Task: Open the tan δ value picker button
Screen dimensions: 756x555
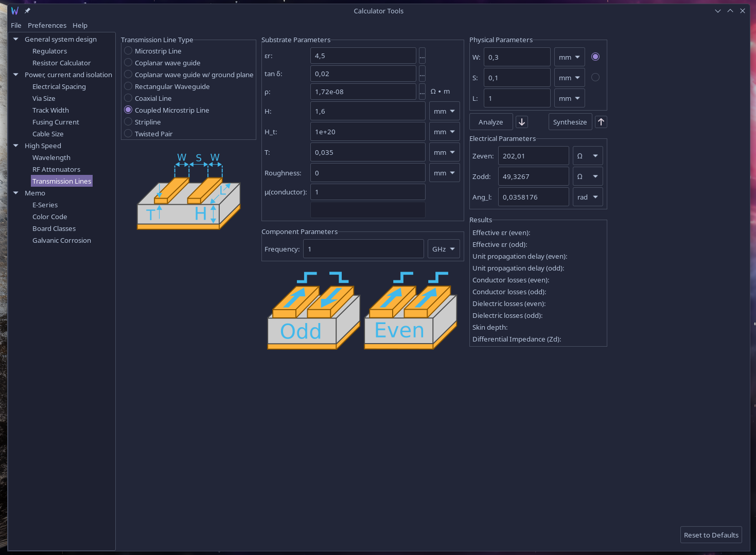Action: pyautogui.click(x=422, y=74)
